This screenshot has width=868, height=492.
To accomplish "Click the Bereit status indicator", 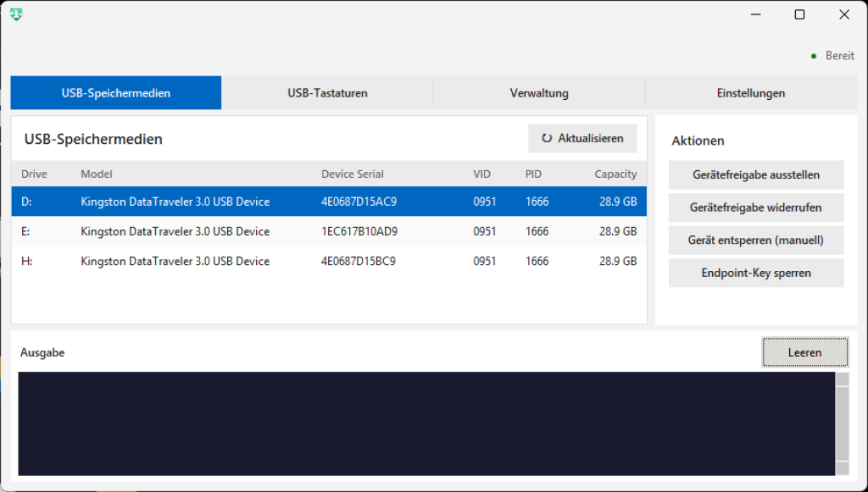I will tap(832, 56).
